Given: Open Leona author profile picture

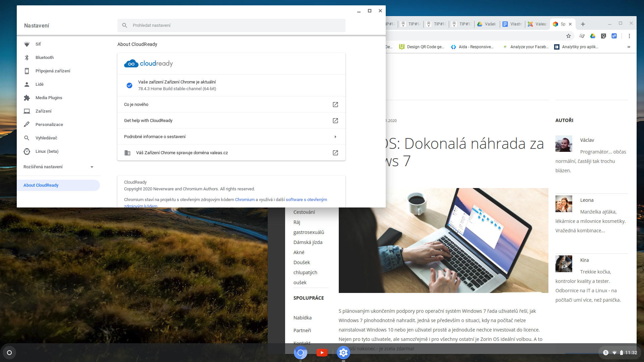Looking at the screenshot, I should click(x=564, y=204).
